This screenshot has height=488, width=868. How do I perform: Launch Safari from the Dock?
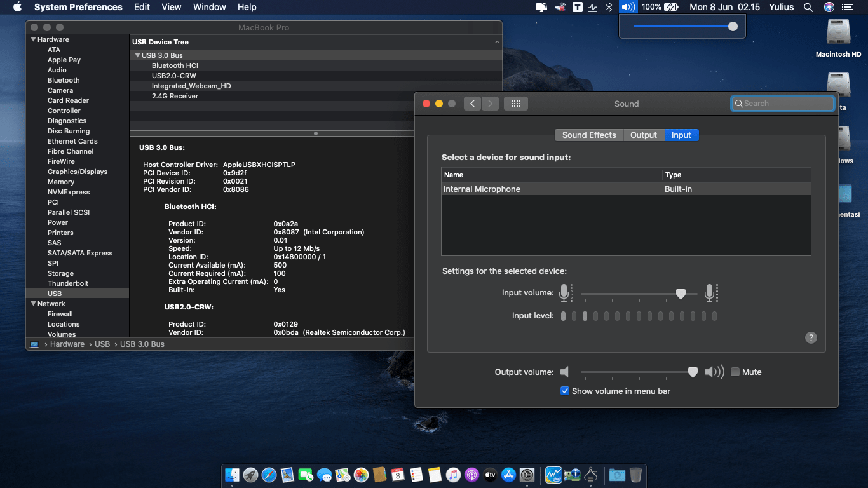tap(269, 475)
